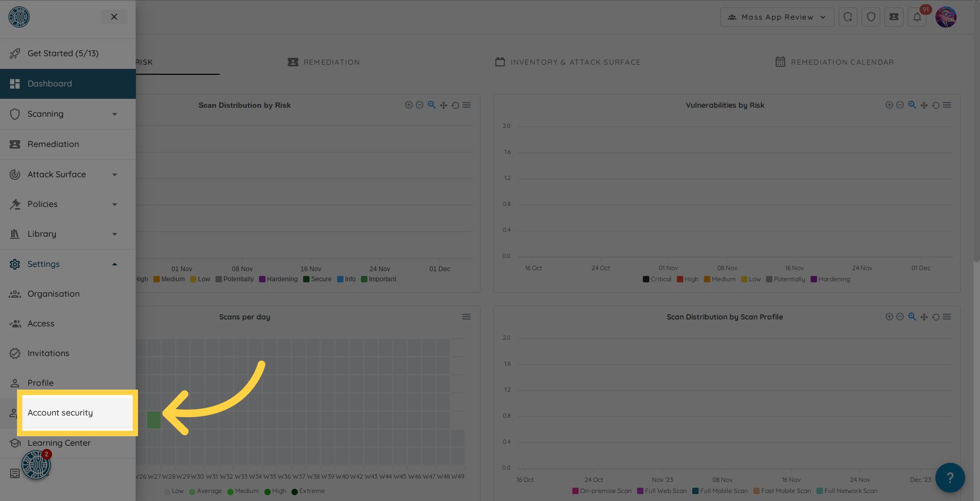Toggle the Secure legend item in Scan Distribution chart
This screenshot has height=501, width=980.
coord(317,279)
